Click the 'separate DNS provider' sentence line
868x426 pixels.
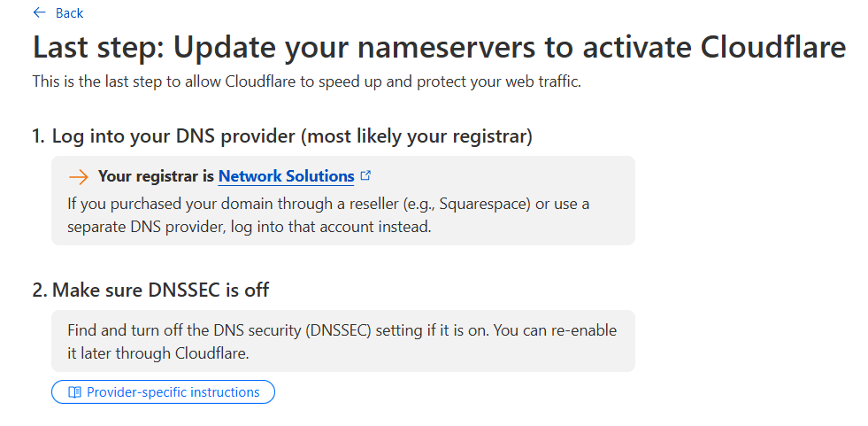tap(250, 227)
